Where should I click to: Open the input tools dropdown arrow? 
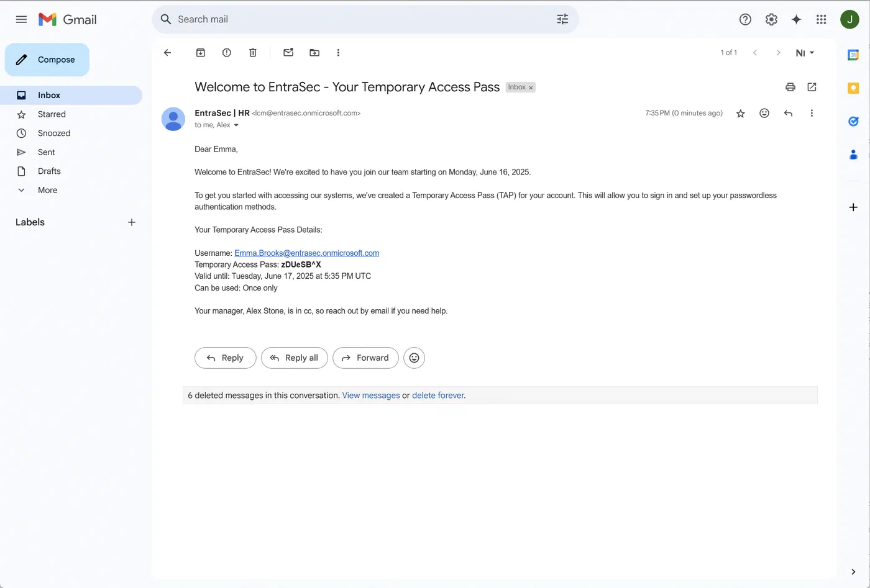812,53
